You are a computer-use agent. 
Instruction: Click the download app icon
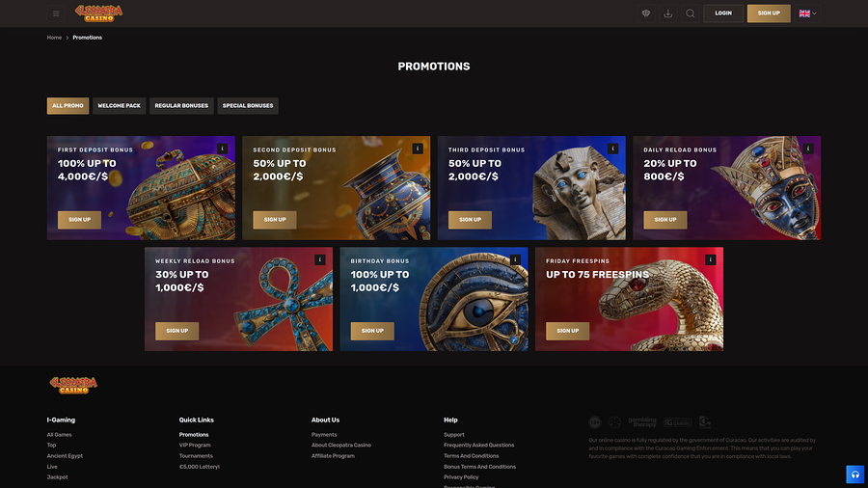click(x=668, y=14)
